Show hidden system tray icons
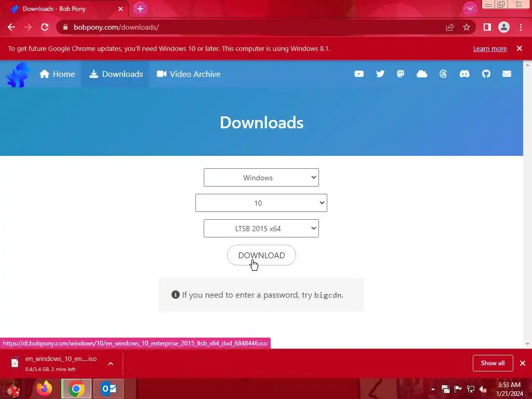 tap(433, 389)
